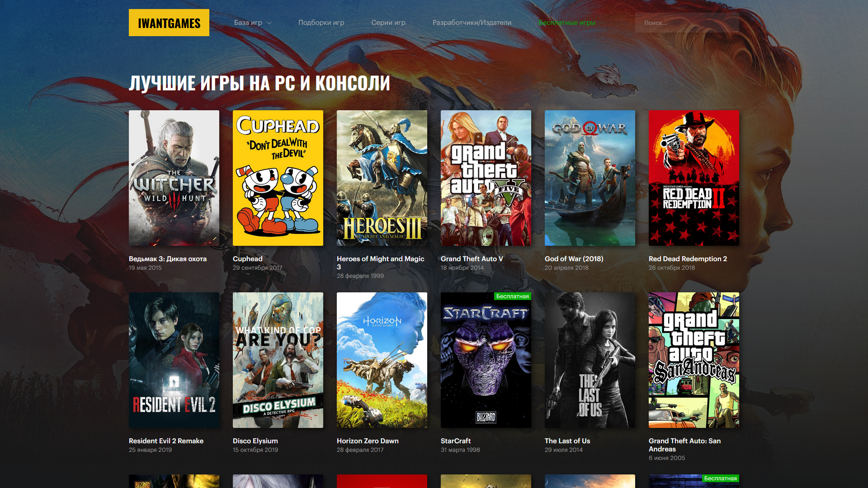Viewport: 868px width, 488px height.
Task: Click the StarCraft title link
Action: click(x=456, y=441)
